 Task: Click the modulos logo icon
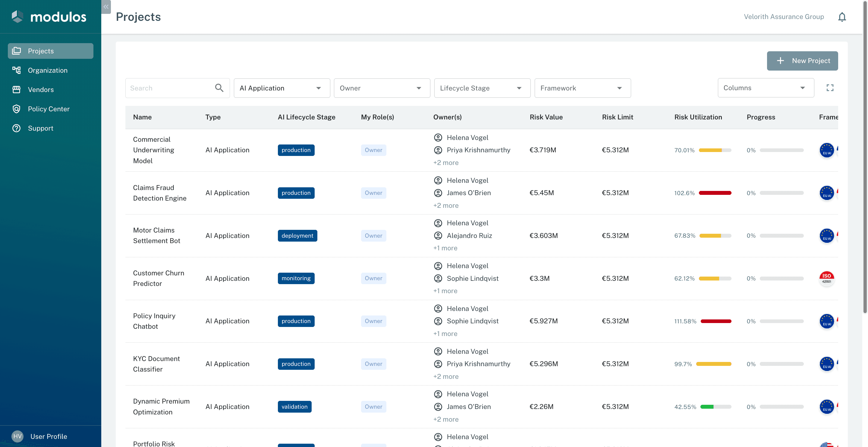pyautogui.click(x=17, y=17)
